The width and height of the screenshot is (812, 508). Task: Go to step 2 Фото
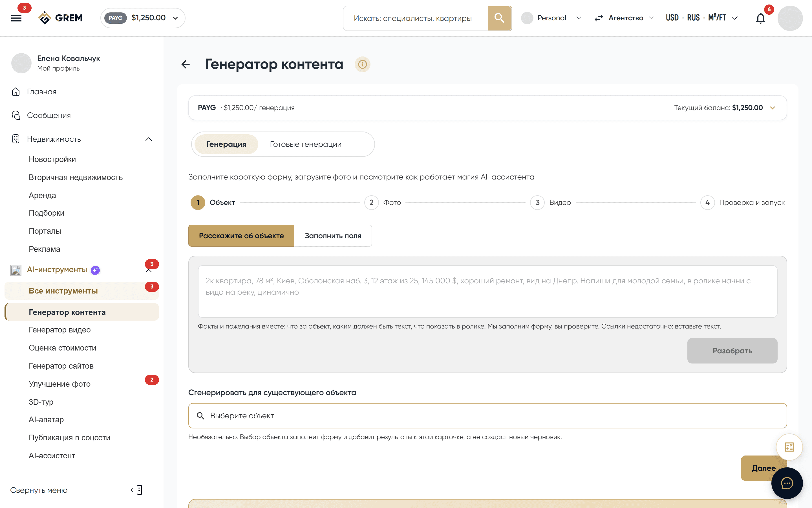coord(383,203)
